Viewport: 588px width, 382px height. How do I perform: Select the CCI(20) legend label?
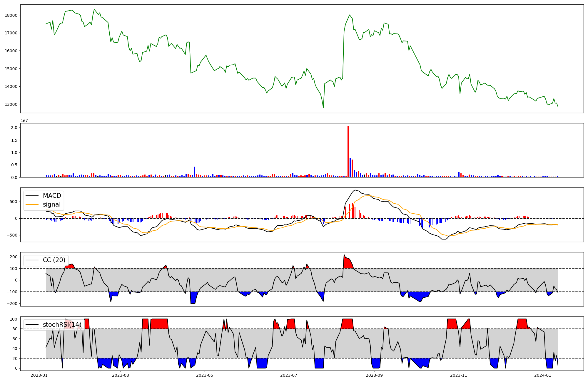pos(46,260)
